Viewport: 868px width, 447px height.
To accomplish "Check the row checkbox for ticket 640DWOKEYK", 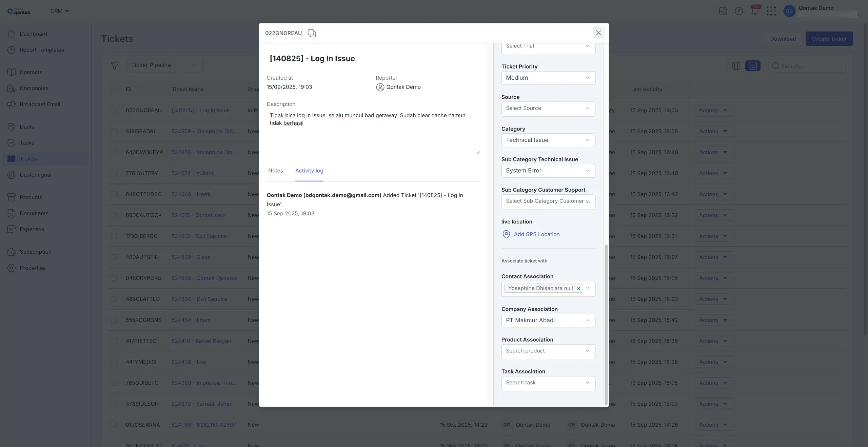I will pyautogui.click(x=114, y=152).
